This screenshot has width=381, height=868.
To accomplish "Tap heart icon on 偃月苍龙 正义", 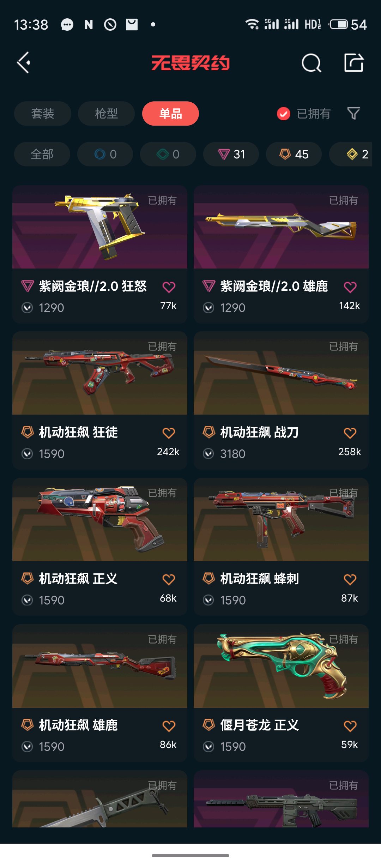I will pyautogui.click(x=350, y=726).
